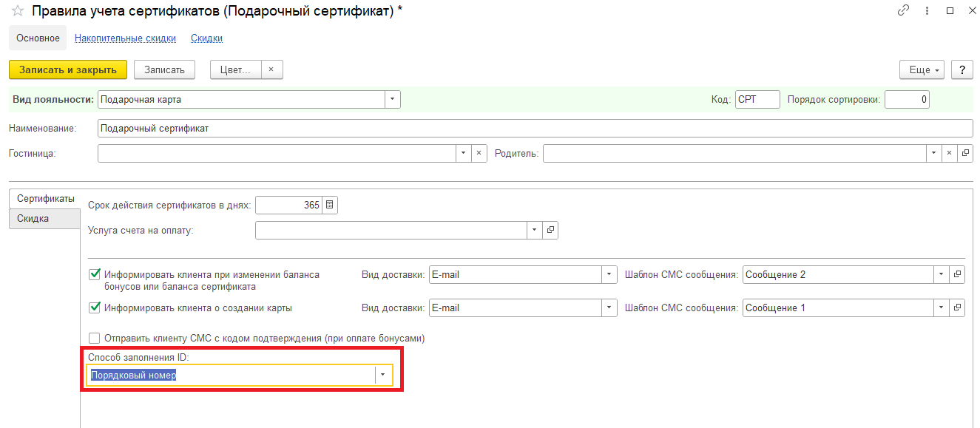Open the vertical three-dot options menu
This screenshot has height=428, width=980.
(x=927, y=10)
